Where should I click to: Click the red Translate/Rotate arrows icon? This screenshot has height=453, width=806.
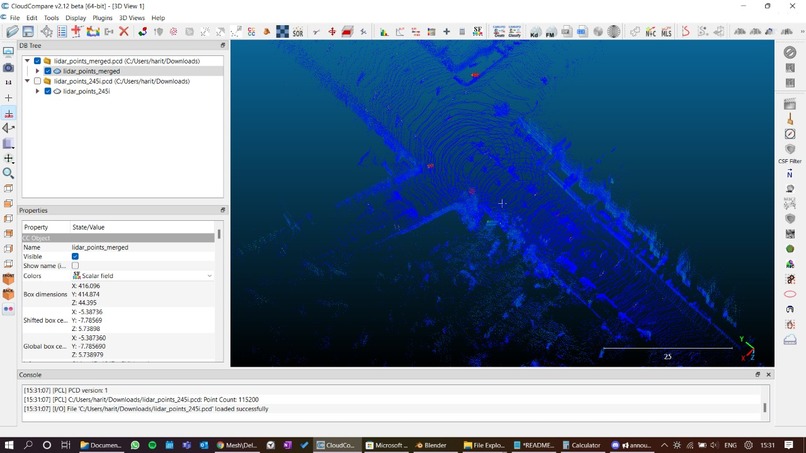click(332, 32)
